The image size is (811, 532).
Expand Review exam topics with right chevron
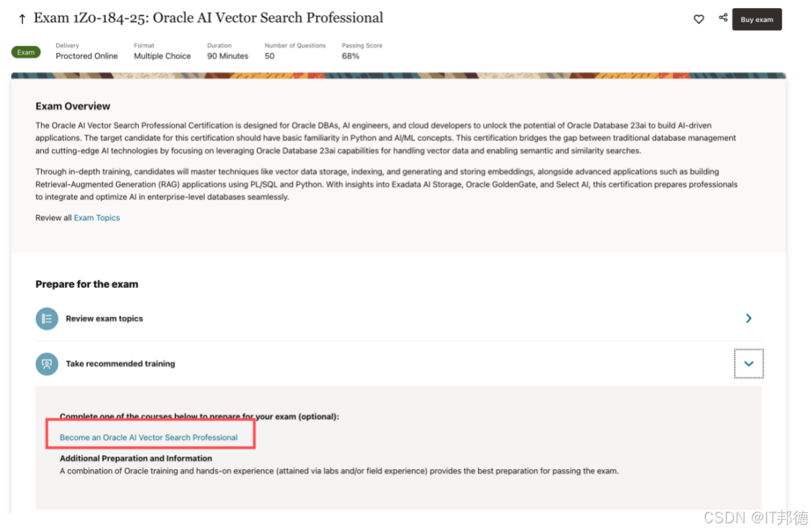click(x=748, y=319)
